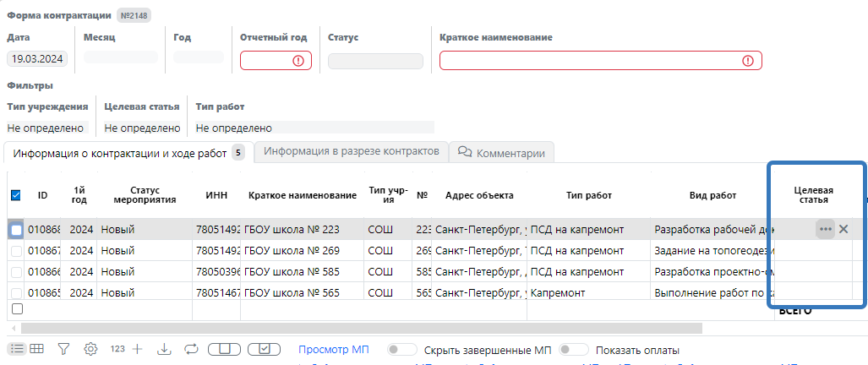The image size is (868, 365).
Task: Click the list view icon in bottom toolbar
Action: point(16,349)
